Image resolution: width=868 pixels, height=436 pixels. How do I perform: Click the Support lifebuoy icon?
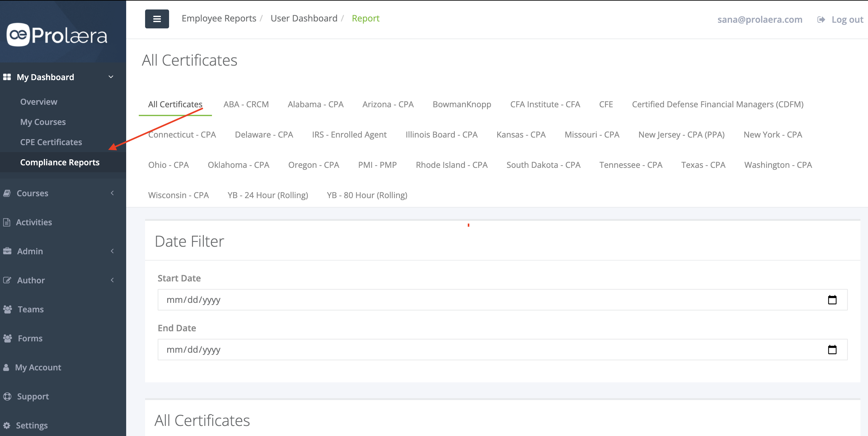click(x=7, y=396)
